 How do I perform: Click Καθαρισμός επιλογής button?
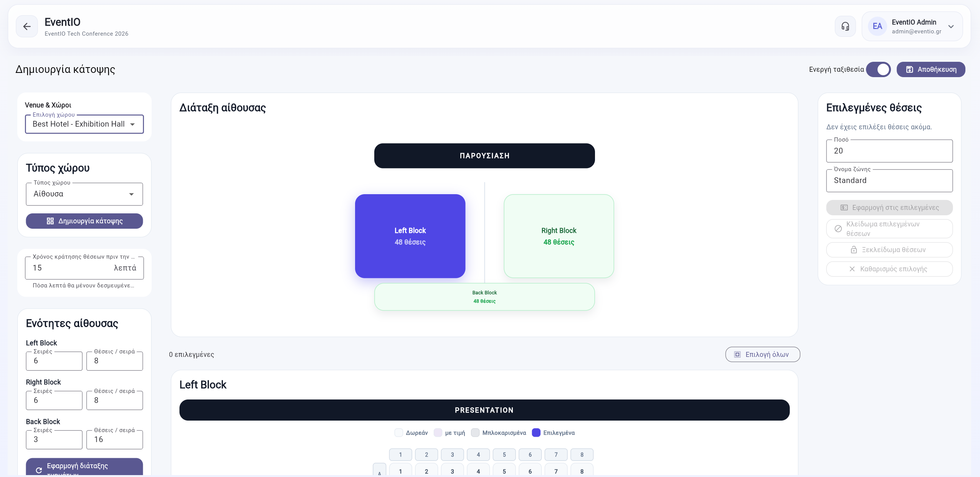tap(889, 269)
